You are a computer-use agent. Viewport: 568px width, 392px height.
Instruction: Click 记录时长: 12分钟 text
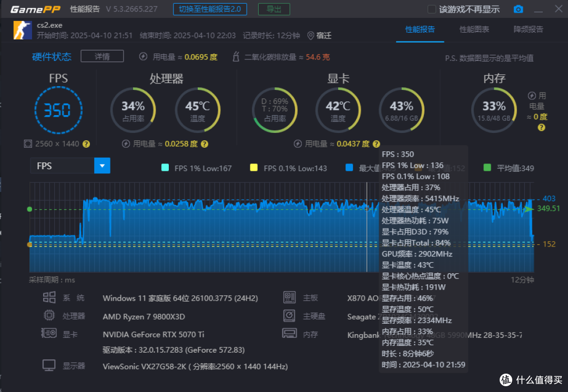(271, 36)
